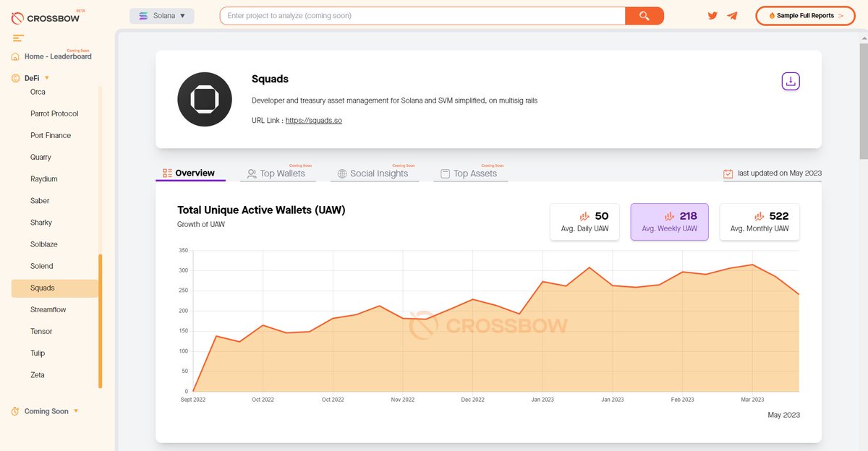Click the last updated on May 2023 text
The width and height of the screenshot is (868, 451).
(x=780, y=173)
